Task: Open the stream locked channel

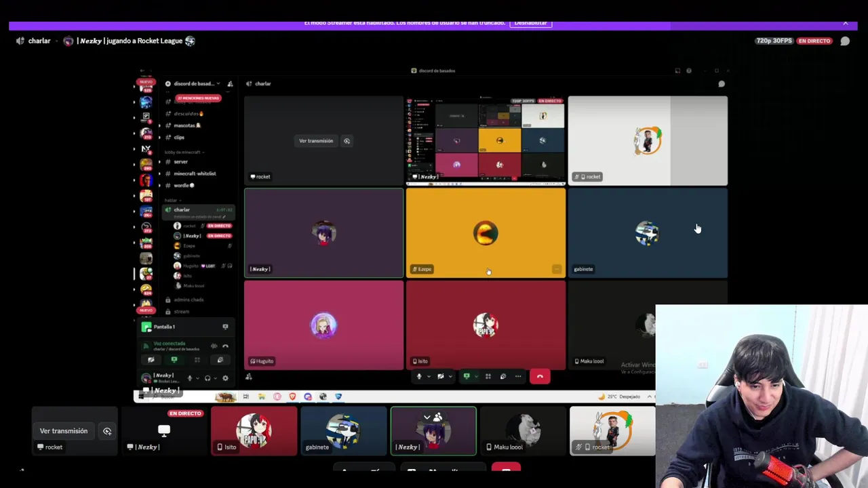Action: point(181,312)
